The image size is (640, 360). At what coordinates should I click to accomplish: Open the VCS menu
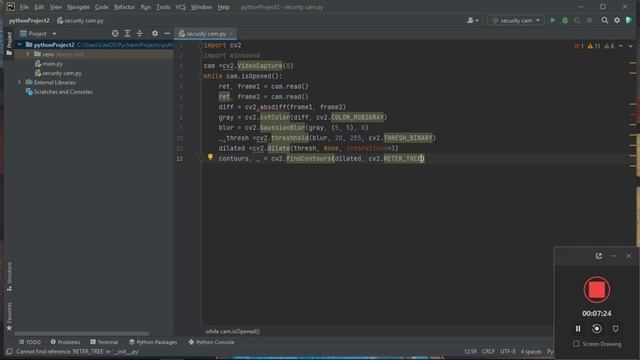pos(180,7)
